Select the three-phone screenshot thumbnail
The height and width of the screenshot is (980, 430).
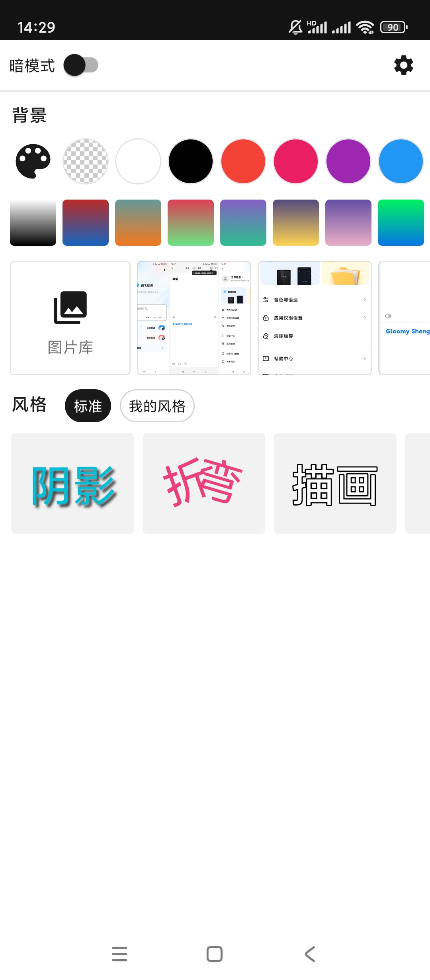pos(194,318)
